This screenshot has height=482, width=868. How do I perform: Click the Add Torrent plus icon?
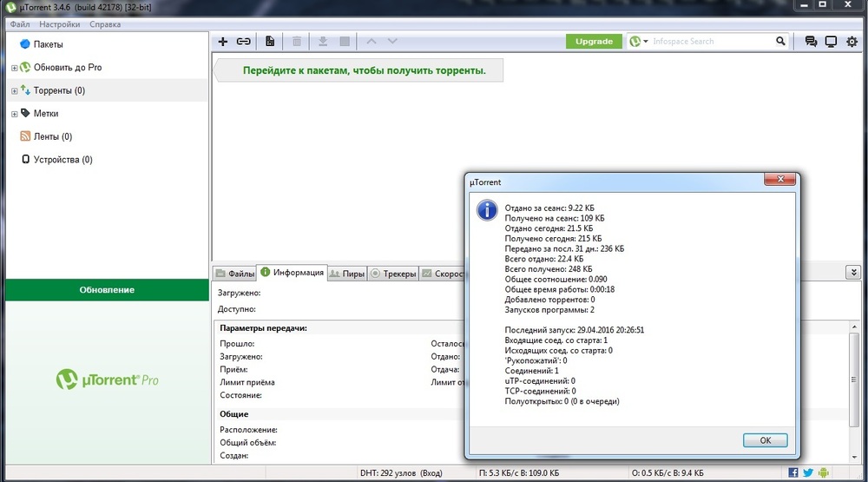(223, 41)
